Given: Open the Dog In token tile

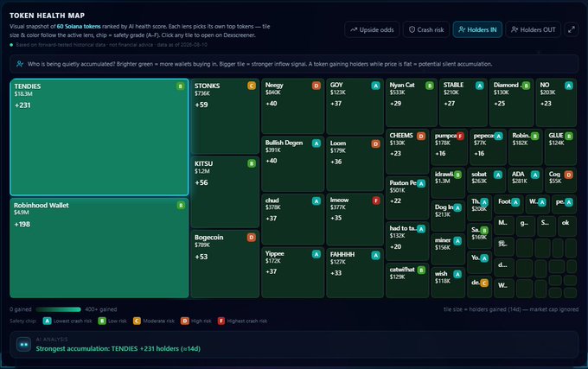Looking at the screenshot, I should tap(448, 216).
